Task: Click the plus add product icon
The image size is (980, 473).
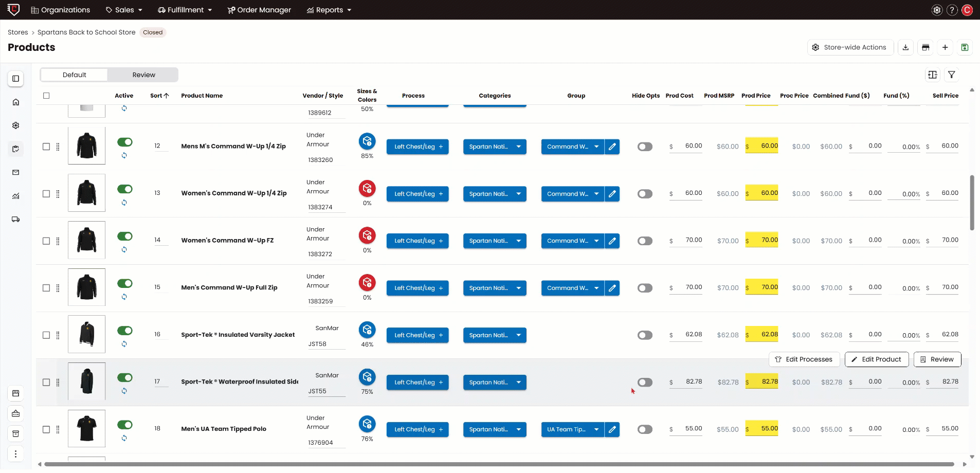Action: pos(945,47)
